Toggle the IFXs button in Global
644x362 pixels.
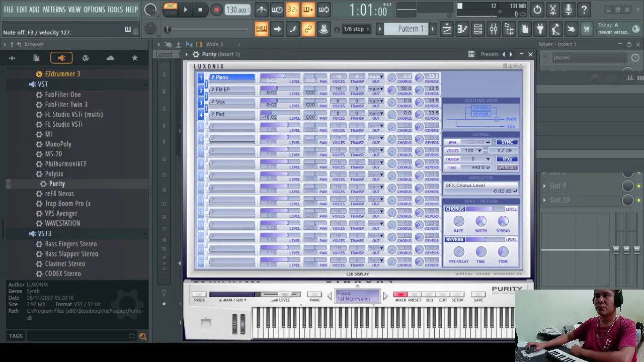point(507,159)
